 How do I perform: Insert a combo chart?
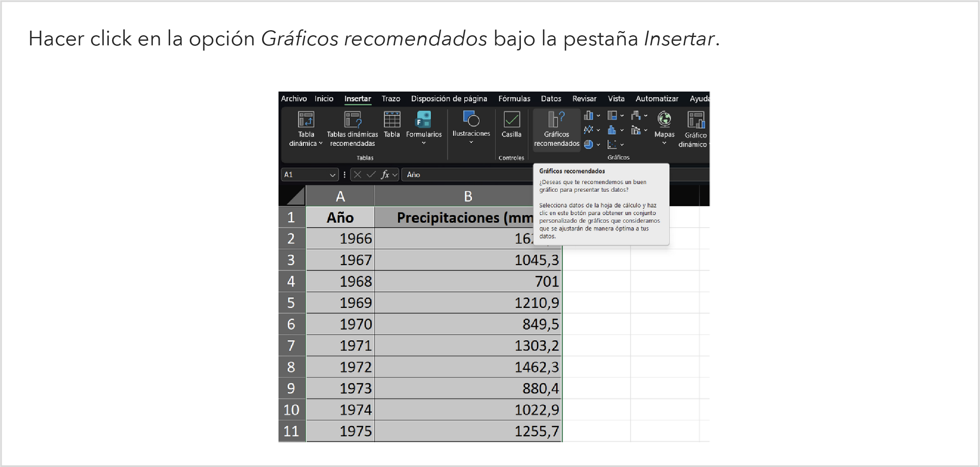[636, 130]
